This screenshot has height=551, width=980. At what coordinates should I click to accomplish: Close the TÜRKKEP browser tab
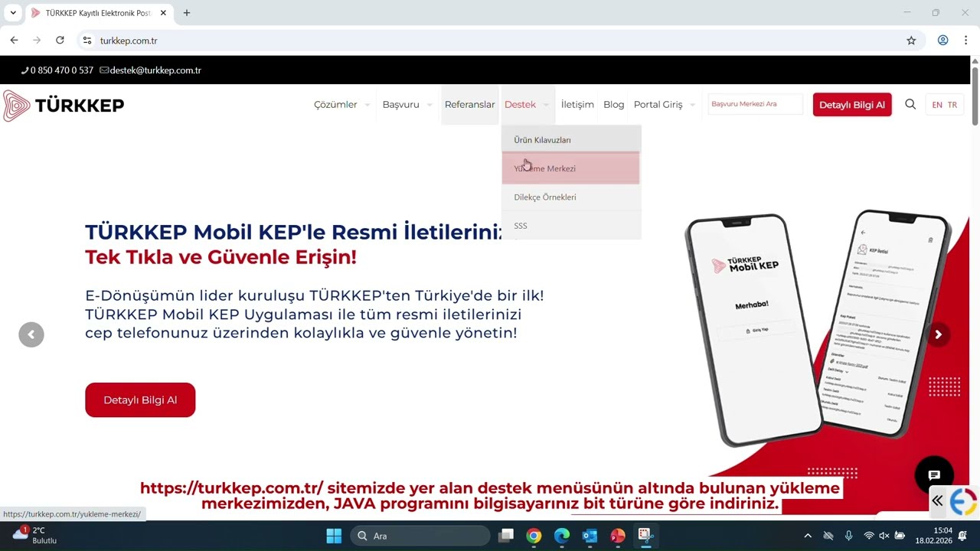[163, 13]
